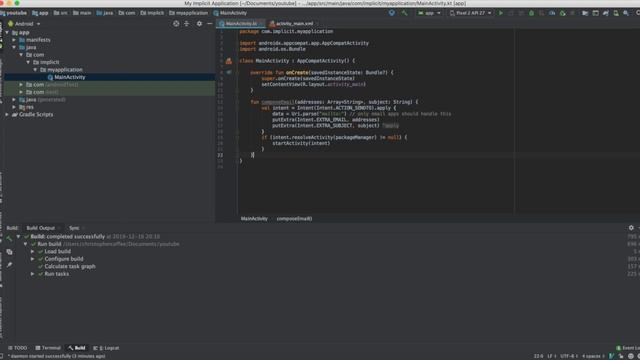Click the src breadcrumb in navigation bar
Screen dimensions: 640x360
point(61,13)
